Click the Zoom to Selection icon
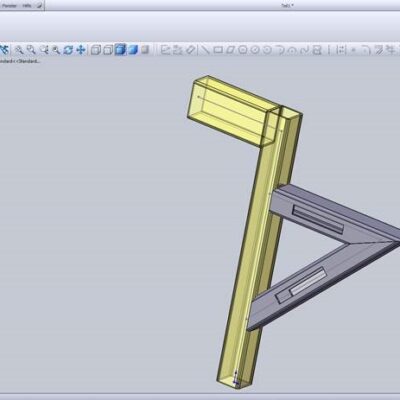This screenshot has height=400, width=400. 56,50
